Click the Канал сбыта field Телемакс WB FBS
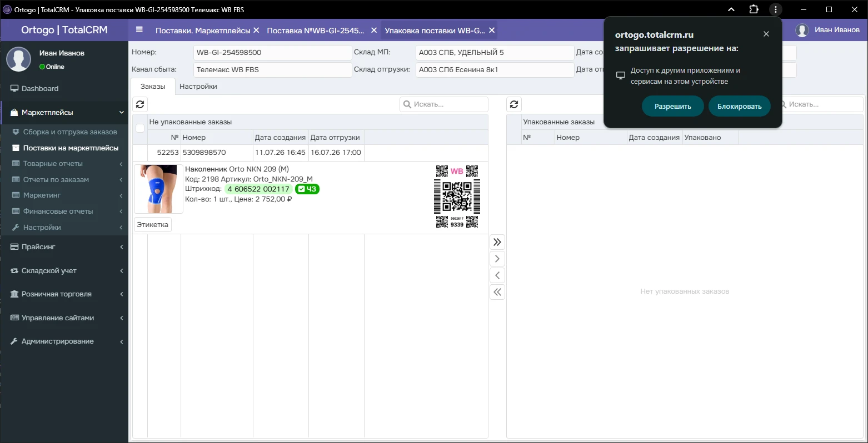Image resolution: width=868 pixels, height=443 pixels. tap(272, 70)
